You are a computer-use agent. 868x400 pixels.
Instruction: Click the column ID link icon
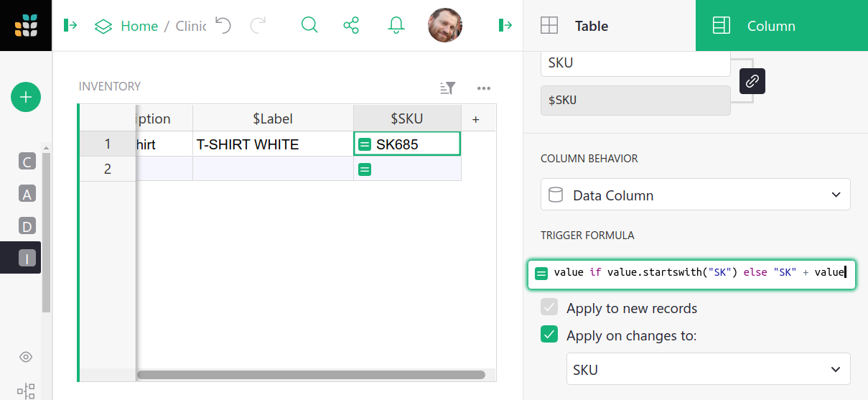[752, 81]
